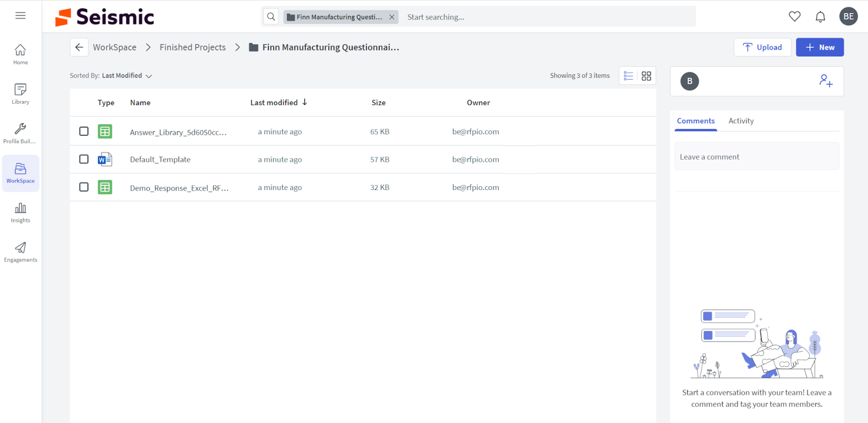Switch to grid view
Viewport: 868px width, 423px height.
coord(646,76)
